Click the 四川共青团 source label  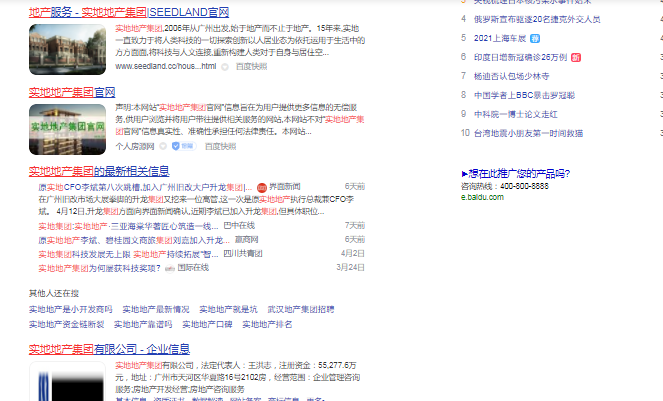tap(243, 253)
